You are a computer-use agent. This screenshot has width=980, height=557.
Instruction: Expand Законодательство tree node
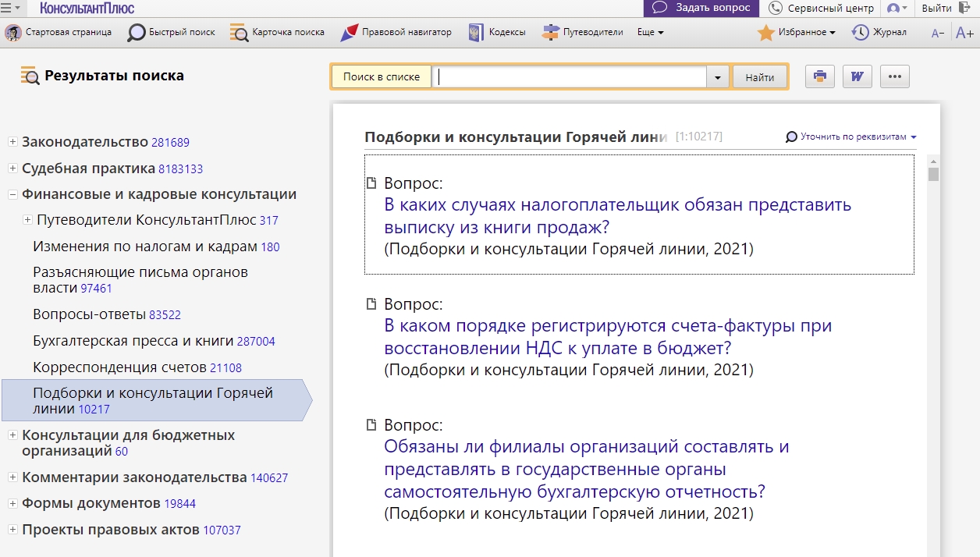[12, 142]
